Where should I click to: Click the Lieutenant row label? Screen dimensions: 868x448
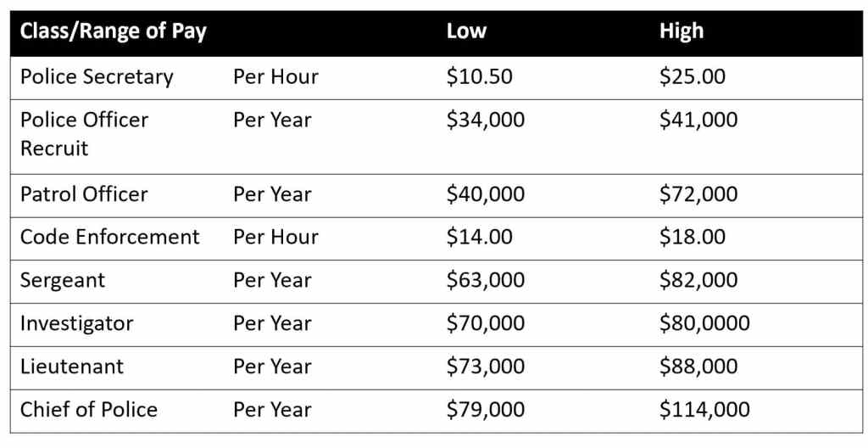(x=72, y=367)
